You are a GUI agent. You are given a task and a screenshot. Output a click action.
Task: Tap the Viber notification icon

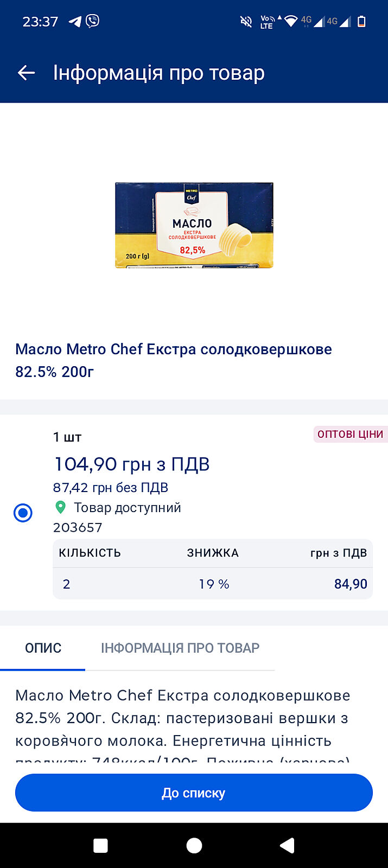pyautogui.click(x=93, y=21)
